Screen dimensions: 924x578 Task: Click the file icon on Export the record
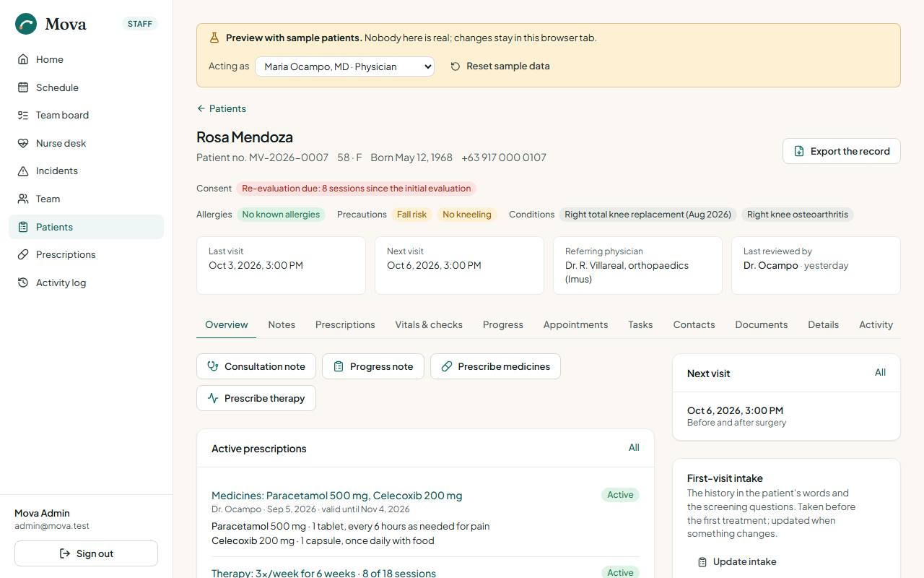(799, 151)
